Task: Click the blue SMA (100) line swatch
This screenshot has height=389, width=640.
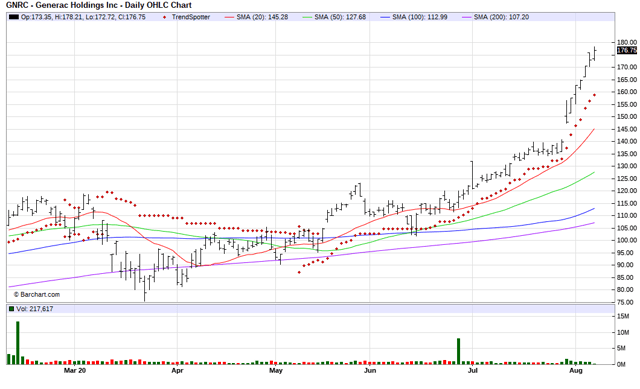Action: (385, 17)
